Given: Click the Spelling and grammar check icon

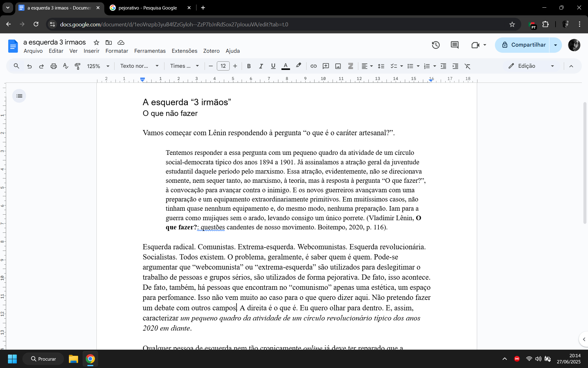Looking at the screenshot, I should coord(66,66).
